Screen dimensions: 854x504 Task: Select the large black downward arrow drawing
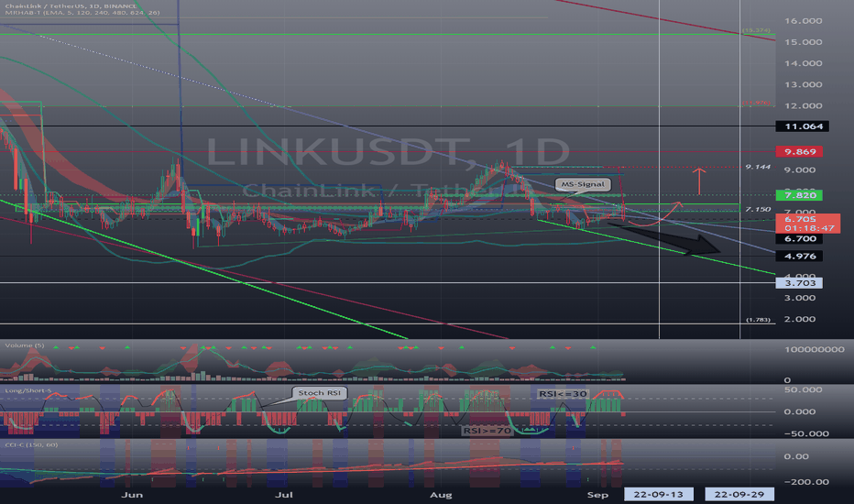click(x=668, y=238)
